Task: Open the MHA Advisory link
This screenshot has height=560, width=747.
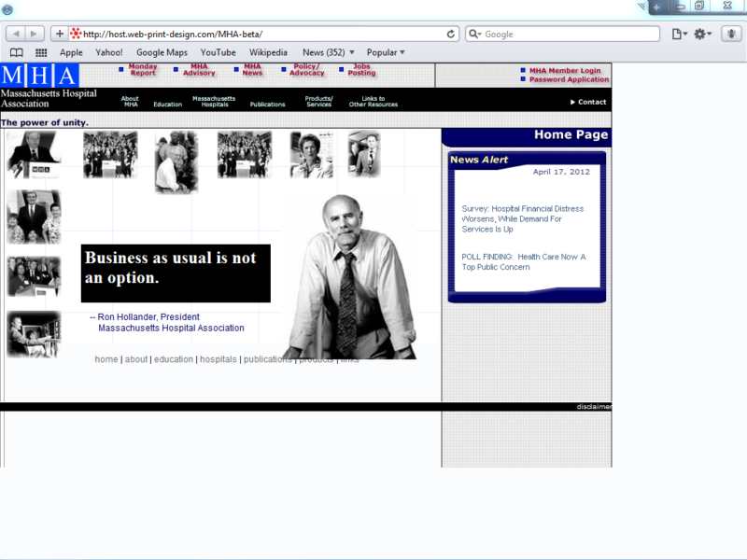Action: coord(199,69)
